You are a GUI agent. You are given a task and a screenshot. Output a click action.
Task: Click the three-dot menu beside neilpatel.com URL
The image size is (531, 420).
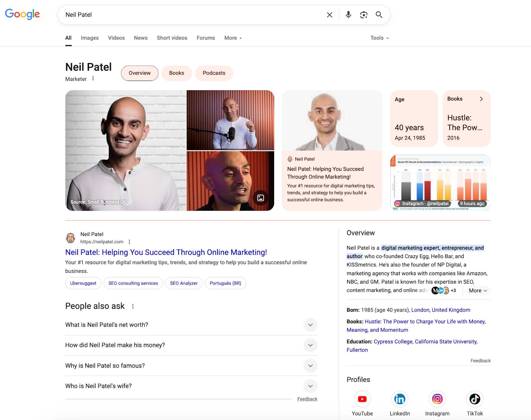click(x=129, y=242)
